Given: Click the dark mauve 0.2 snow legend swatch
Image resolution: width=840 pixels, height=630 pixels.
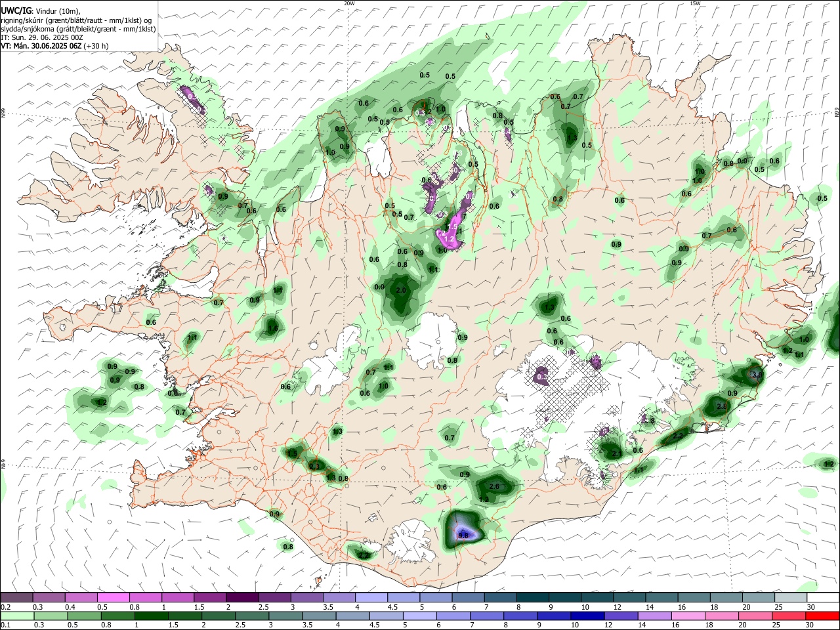Looking at the screenshot, I should point(16,597).
